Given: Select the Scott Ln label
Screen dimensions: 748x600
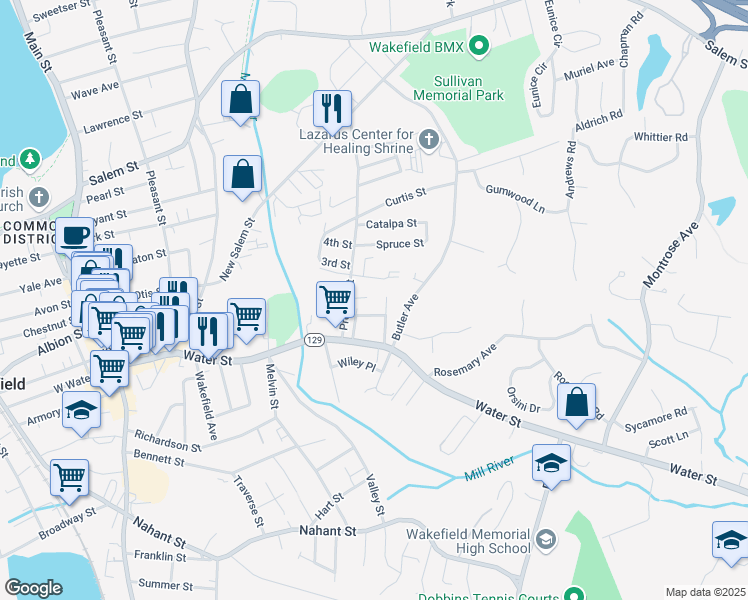Looking at the screenshot, I should pyautogui.click(x=668, y=439).
